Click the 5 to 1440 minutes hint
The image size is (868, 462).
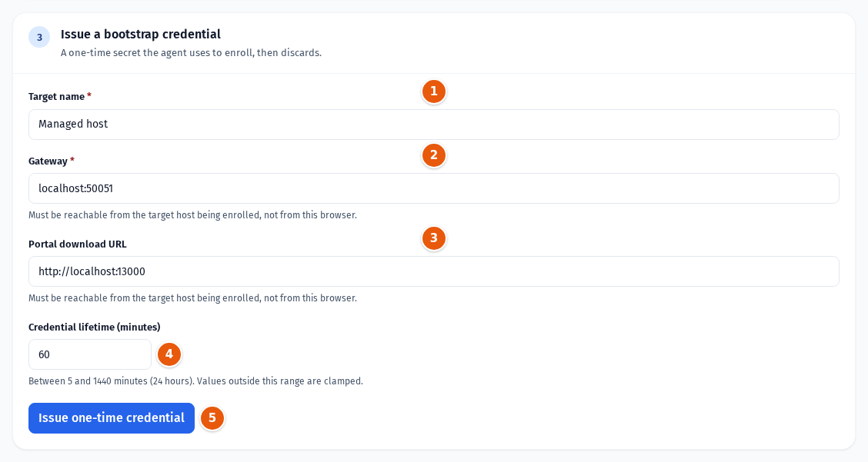point(196,381)
